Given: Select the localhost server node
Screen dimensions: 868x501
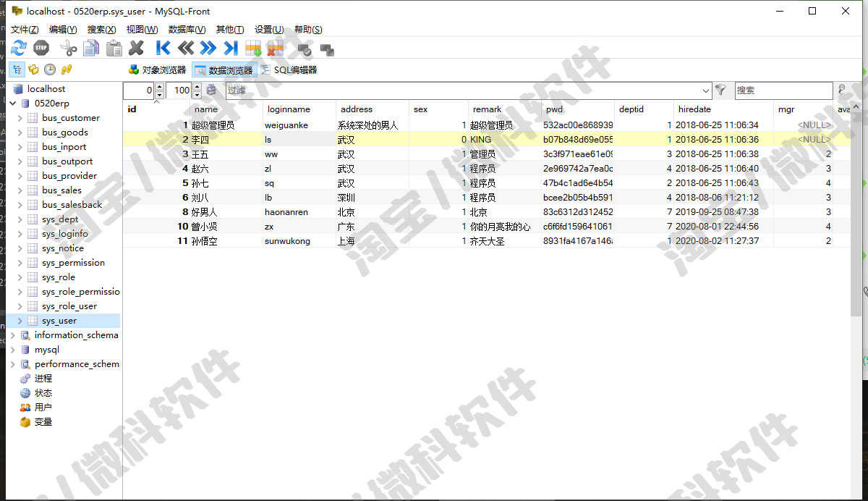Looking at the screenshot, I should tap(46, 89).
